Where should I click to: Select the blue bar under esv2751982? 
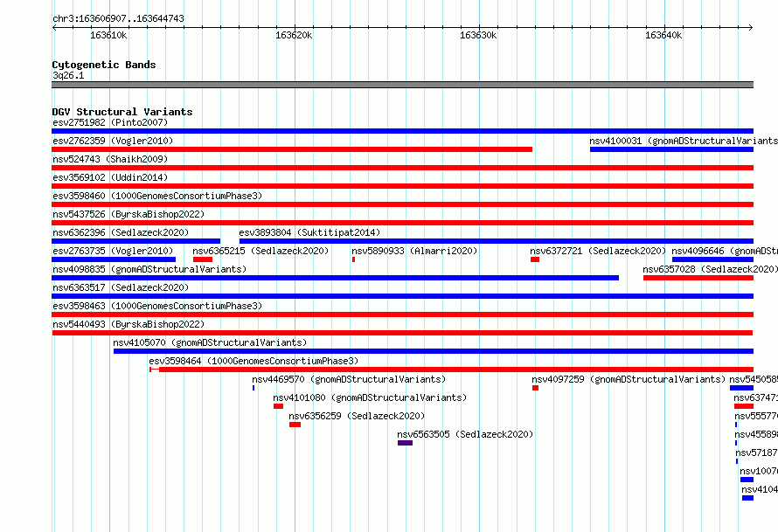point(402,131)
